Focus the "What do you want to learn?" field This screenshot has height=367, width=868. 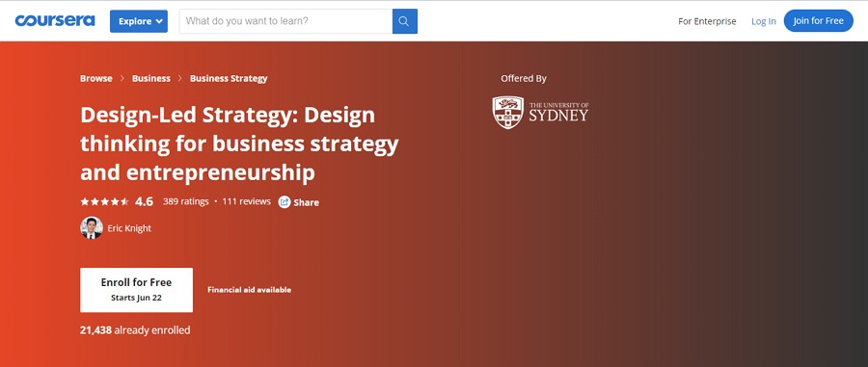(285, 21)
